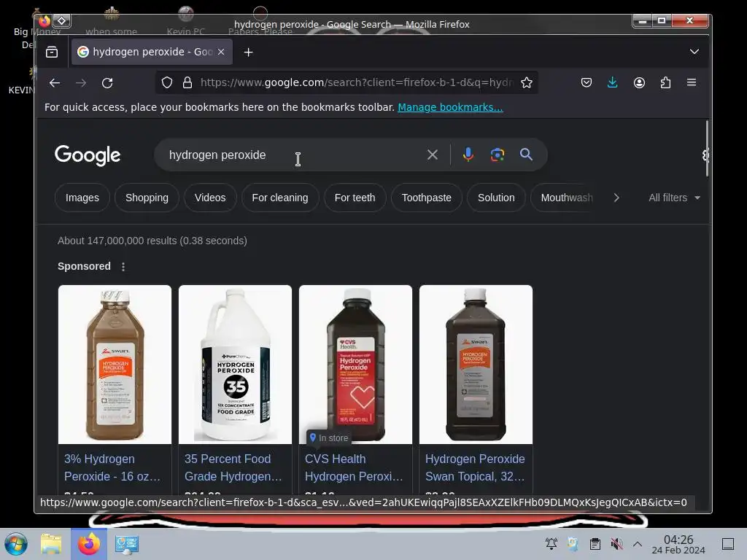Screen dimensions: 747x560
Task: Open a new tab with the plus button
Action: [x=248, y=52]
